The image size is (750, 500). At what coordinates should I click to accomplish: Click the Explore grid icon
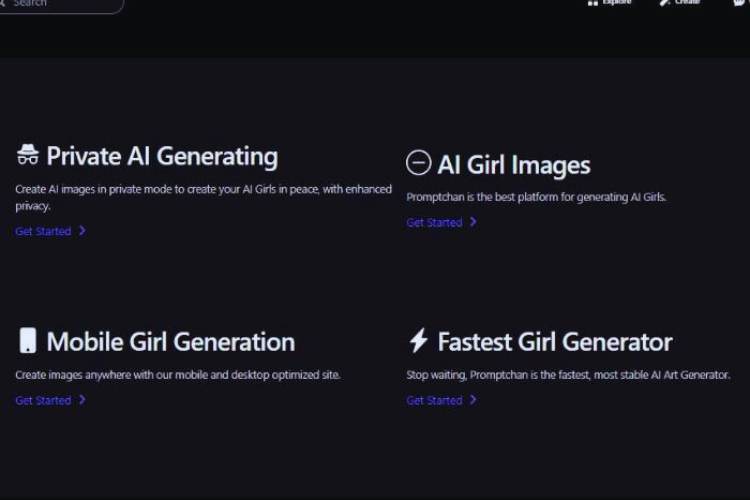(x=593, y=2)
